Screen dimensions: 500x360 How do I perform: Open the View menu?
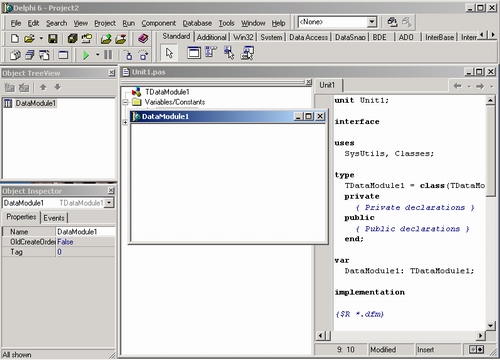(81, 23)
